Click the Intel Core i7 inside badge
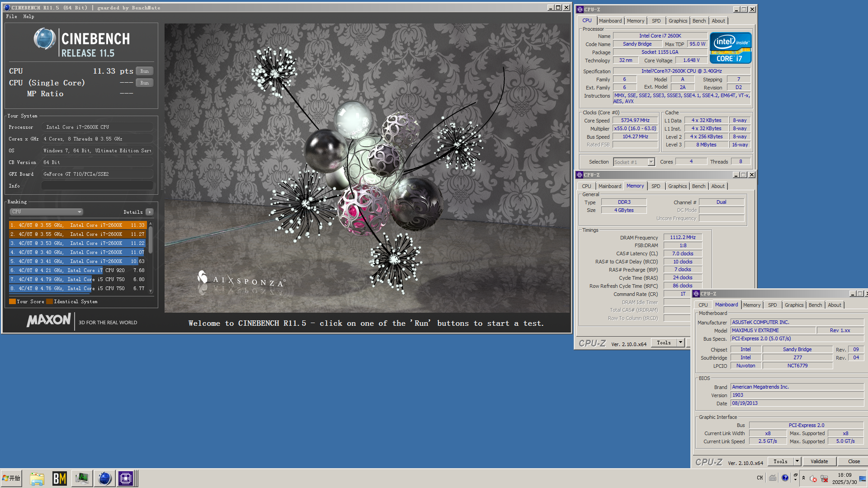This screenshot has width=868, height=488. 731,48
